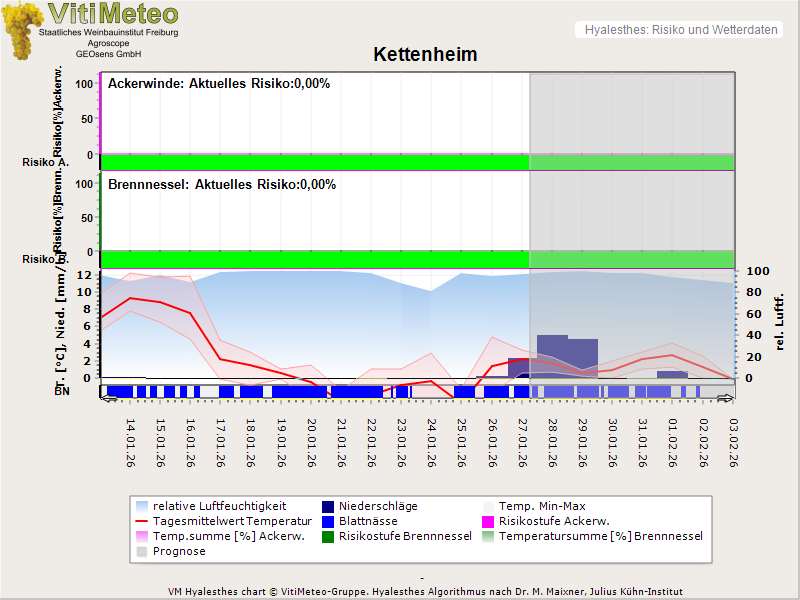Image resolution: width=800 pixels, height=600 pixels.
Task: Click the Risikostufe Brennnessel green legend icon
Action: click(x=327, y=536)
